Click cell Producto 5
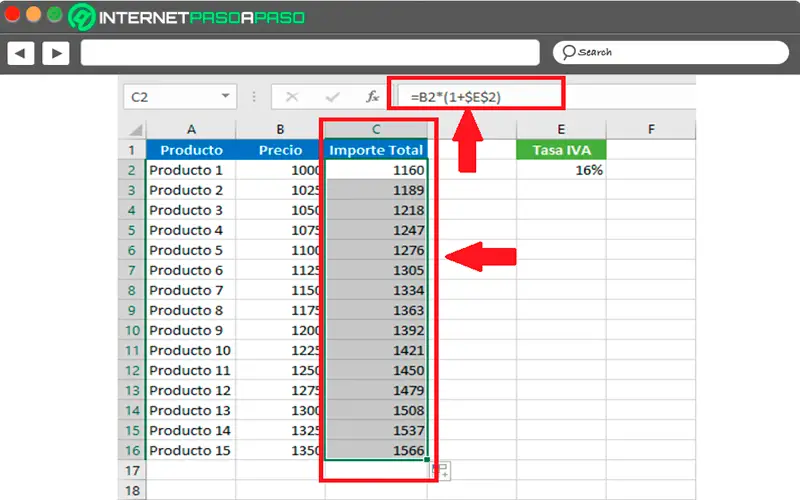800x500 pixels. (191, 250)
